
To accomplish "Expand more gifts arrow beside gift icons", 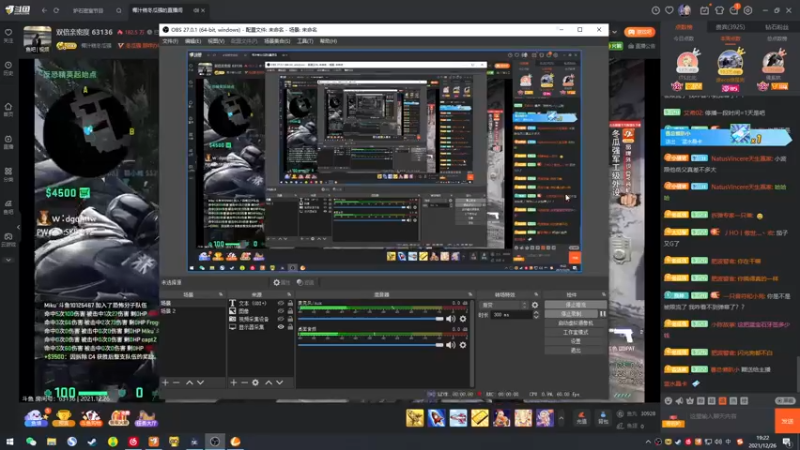I will click(561, 418).
